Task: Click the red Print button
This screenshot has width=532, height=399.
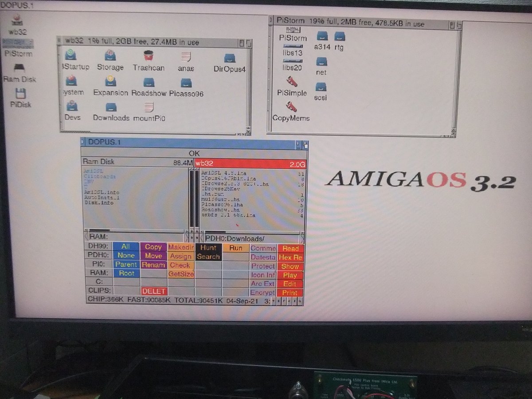Action: tap(290, 293)
